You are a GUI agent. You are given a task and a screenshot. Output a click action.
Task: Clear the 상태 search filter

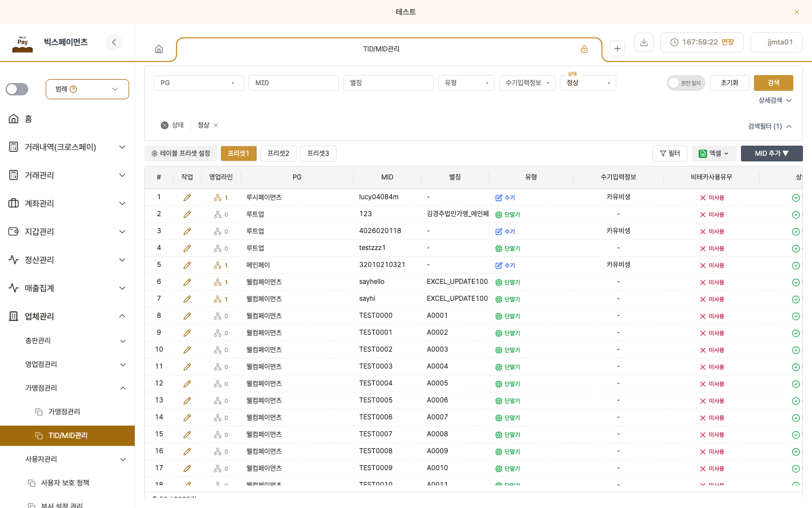(x=165, y=125)
